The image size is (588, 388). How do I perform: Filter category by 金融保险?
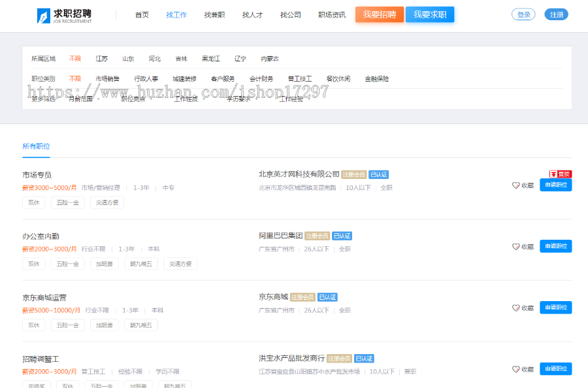377,79
